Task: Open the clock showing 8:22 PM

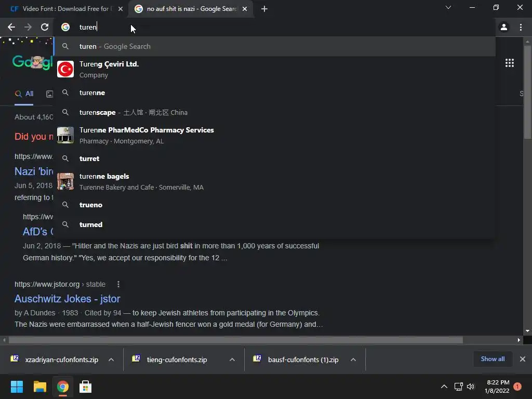Action: 497,387
